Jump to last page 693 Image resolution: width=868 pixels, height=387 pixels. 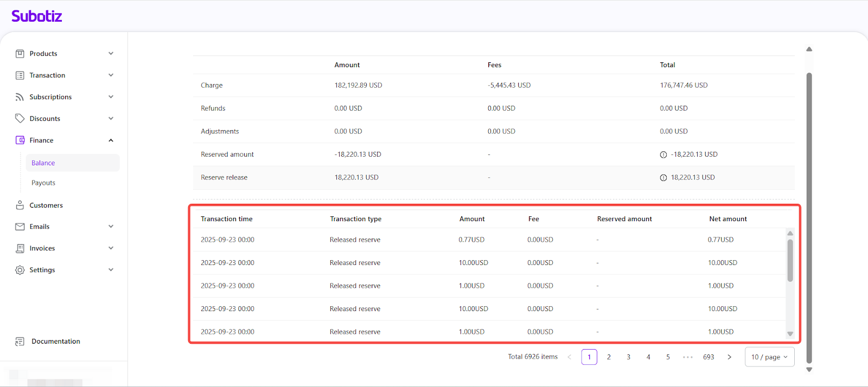click(709, 357)
